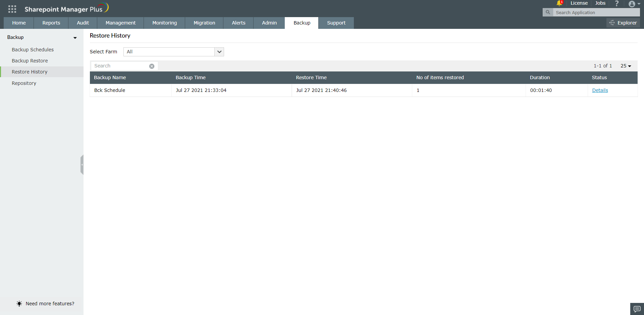Open the Select Farm dropdown
Image resolution: width=644 pixels, height=315 pixels.
coord(219,52)
